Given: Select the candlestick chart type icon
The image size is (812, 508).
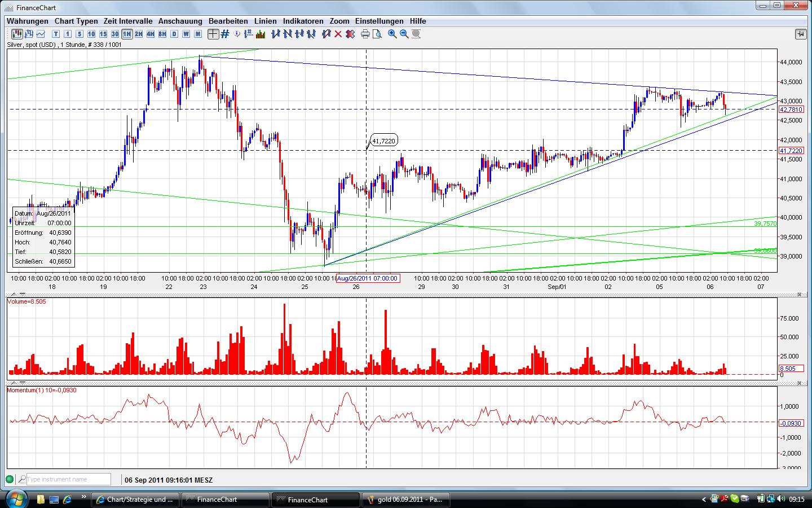Looking at the screenshot, I should 17,34.
